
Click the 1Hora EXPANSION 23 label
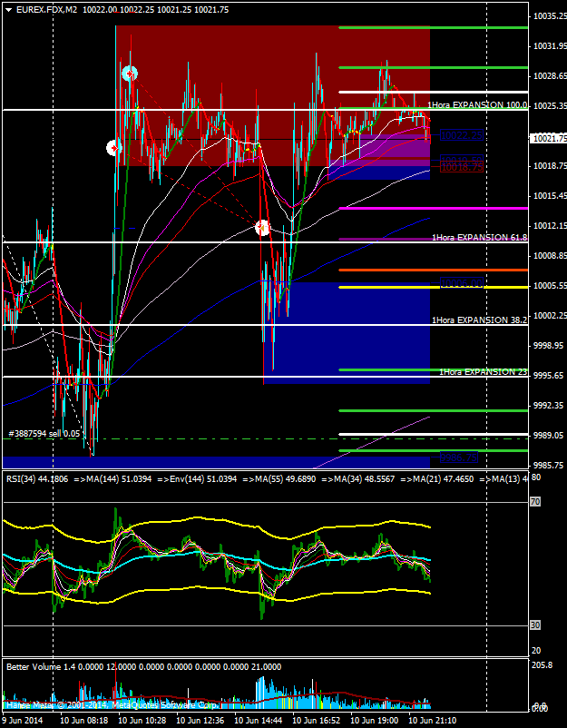click(483, 371)
